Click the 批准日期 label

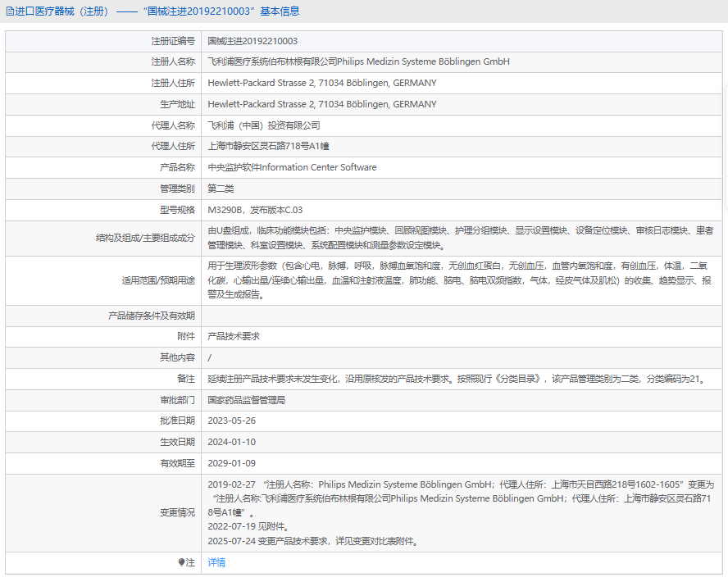[177, 421]
